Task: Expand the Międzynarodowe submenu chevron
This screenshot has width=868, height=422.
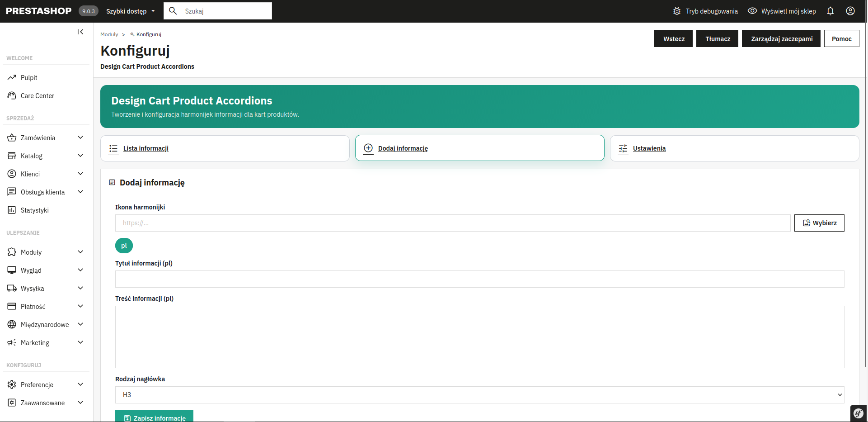Action: click(80, 324)
